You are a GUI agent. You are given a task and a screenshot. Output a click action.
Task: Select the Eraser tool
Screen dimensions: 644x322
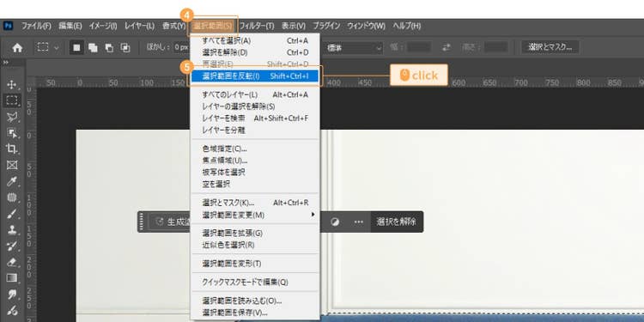coord(12,262)
